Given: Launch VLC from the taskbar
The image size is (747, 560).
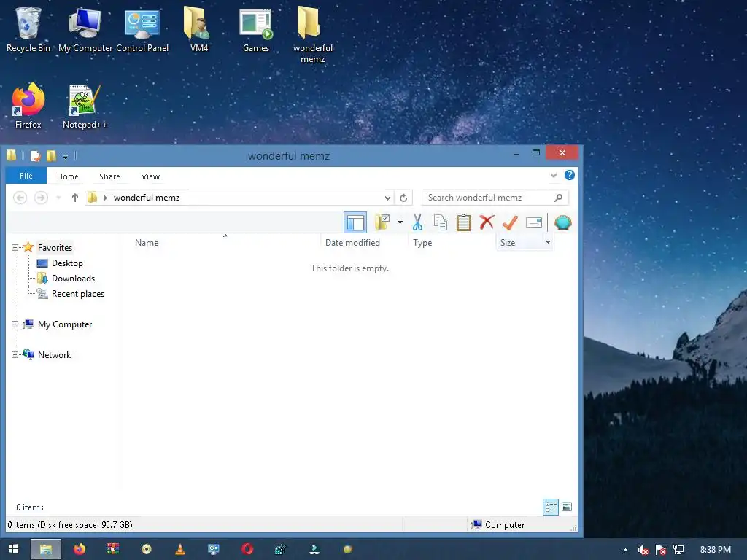Looking at the screenshot, I should [180, 549].
